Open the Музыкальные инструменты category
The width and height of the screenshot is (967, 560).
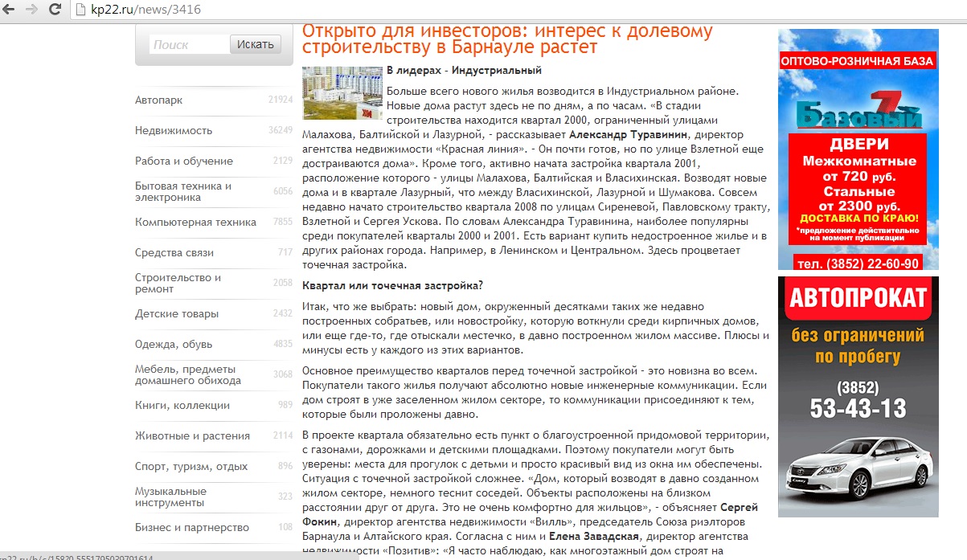(x=170, y=497)
